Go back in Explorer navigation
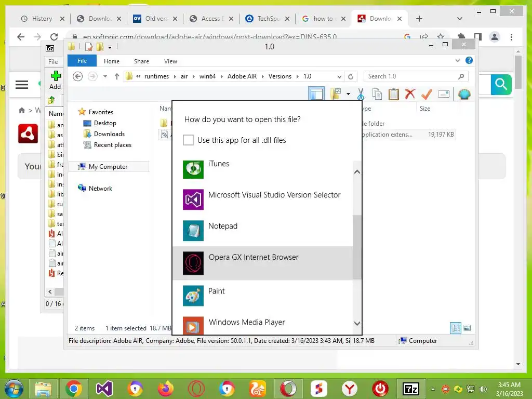The width and height of the screenshot is (532, 399). click(x=78, y=76)
